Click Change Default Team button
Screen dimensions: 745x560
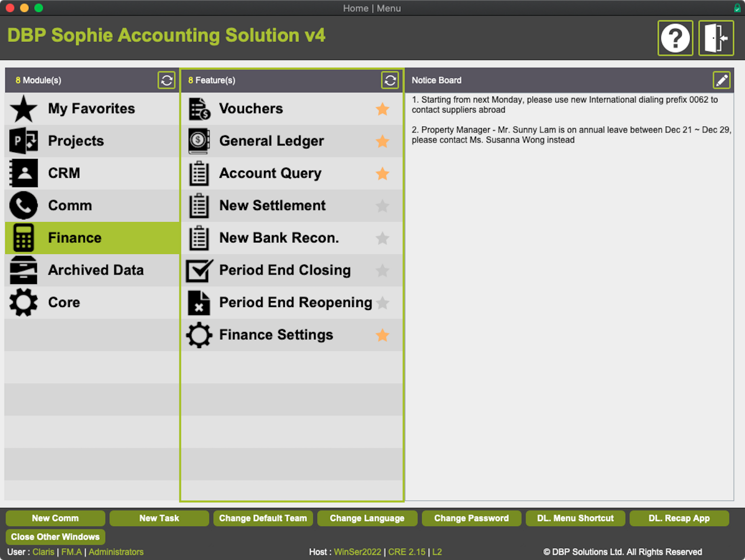point(263,518)
